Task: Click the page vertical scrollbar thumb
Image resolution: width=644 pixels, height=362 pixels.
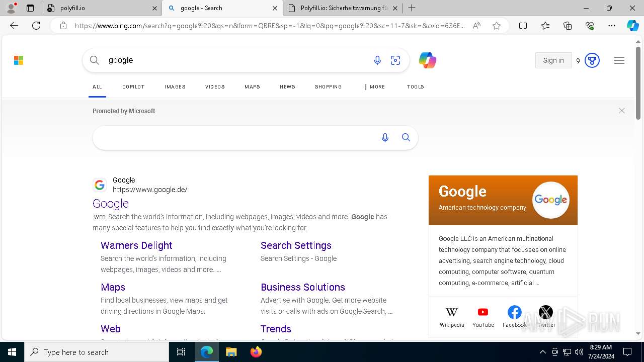Action: (638, 83)
